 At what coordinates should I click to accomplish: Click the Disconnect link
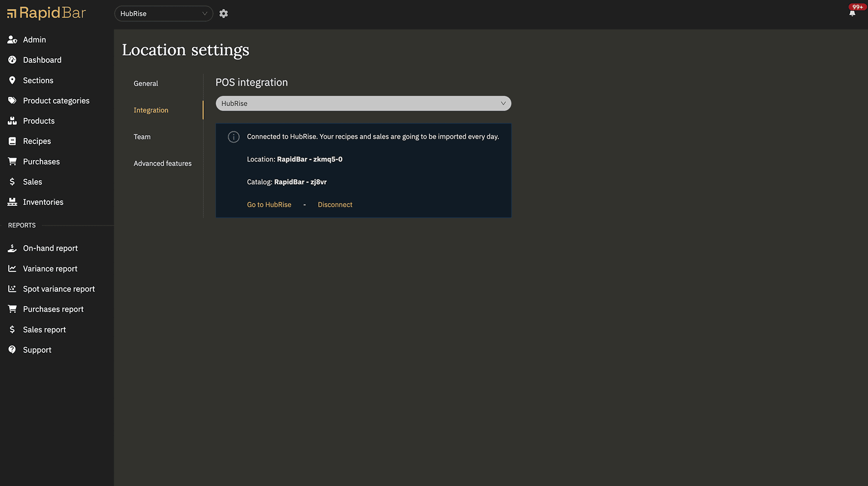335,204
